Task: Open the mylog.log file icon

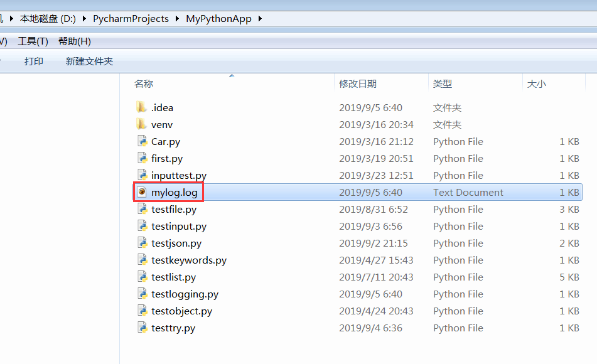Action: pos(143,192)
